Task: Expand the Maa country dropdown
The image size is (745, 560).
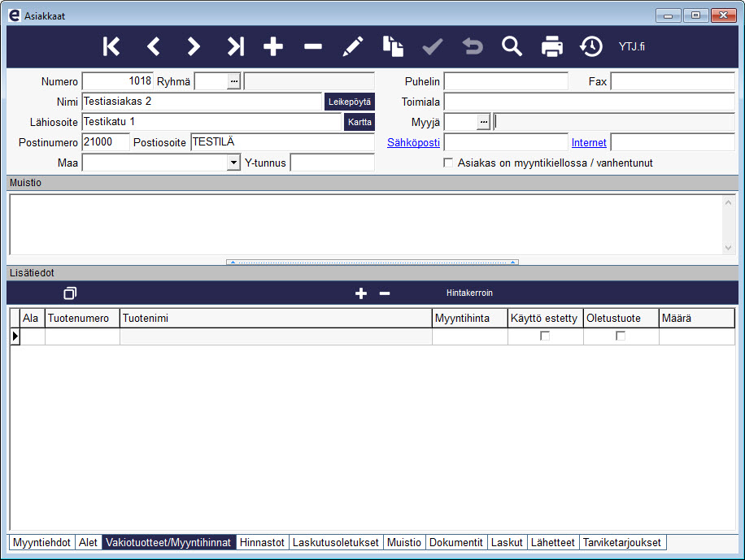Action: click(233, 163)
